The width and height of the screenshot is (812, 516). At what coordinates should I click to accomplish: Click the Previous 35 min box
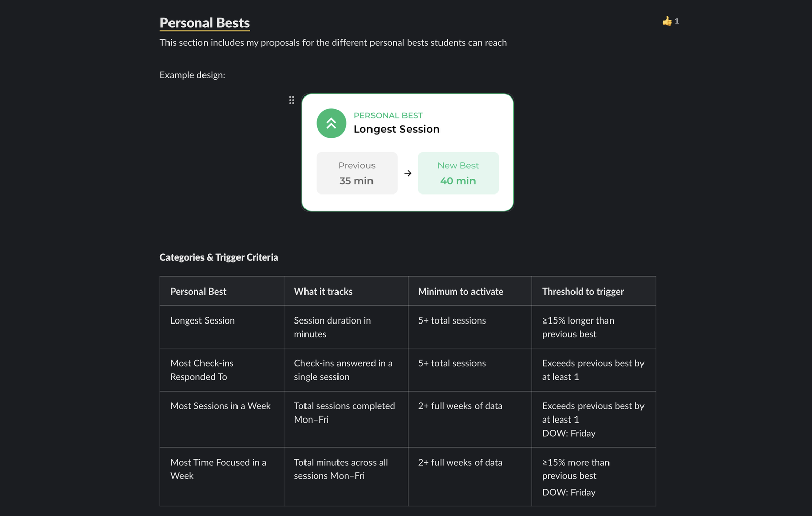click(x=357, y=173)
